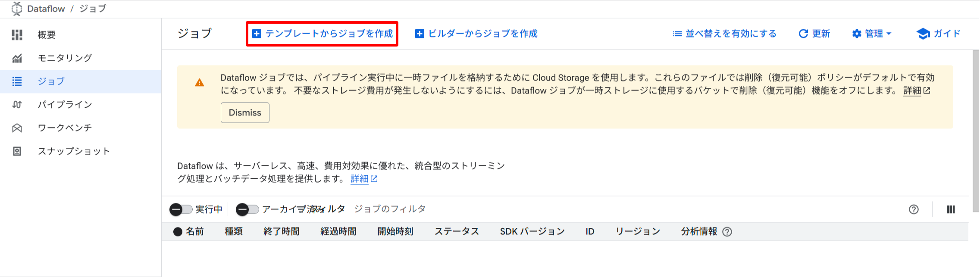Click the SDK バージョン column header

pos(532,232)
